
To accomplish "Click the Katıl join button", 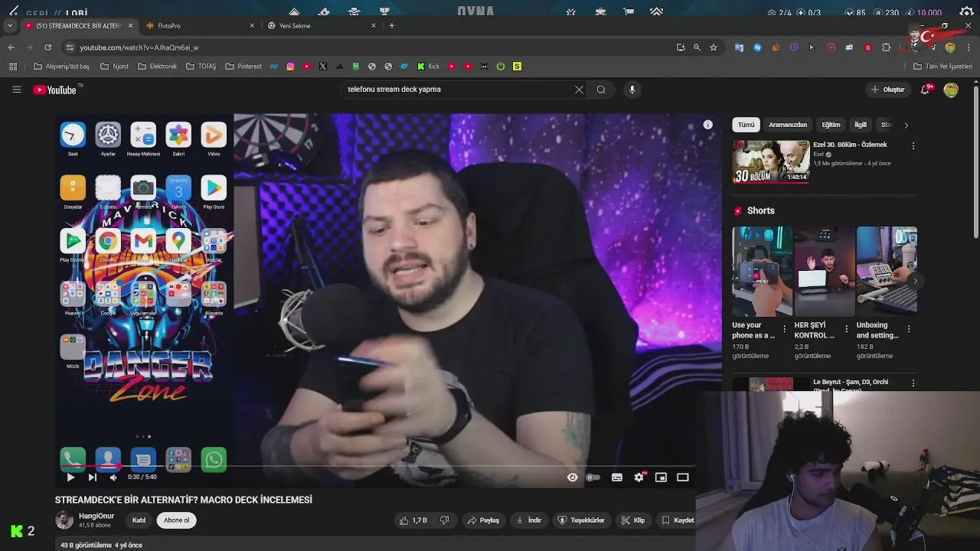I will click(x=139, y=520).
